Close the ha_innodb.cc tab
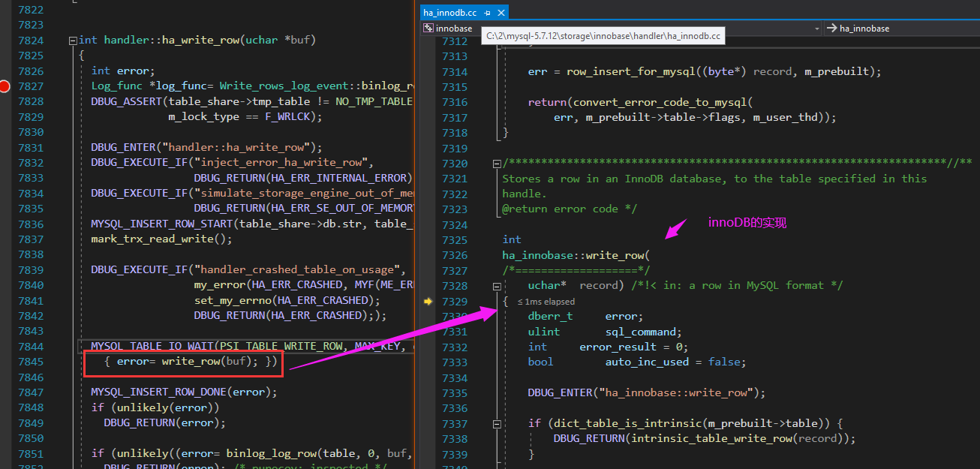 501,13
